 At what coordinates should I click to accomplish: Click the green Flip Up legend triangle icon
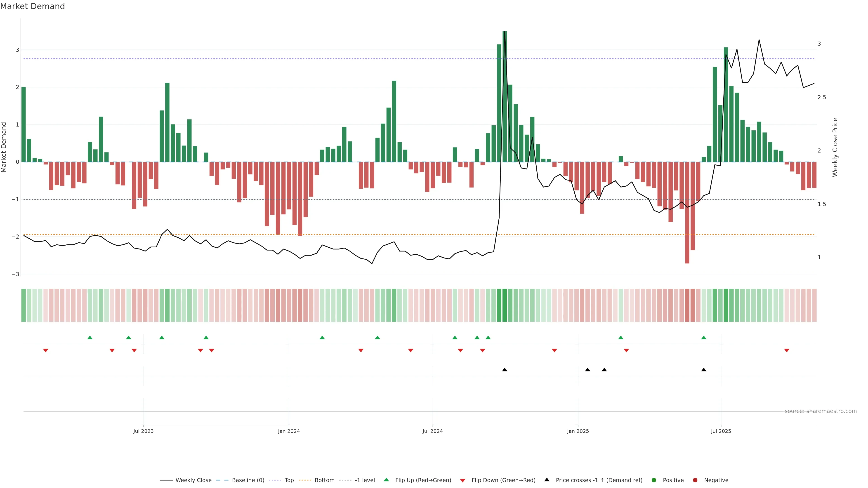click(x=387, y=480)
